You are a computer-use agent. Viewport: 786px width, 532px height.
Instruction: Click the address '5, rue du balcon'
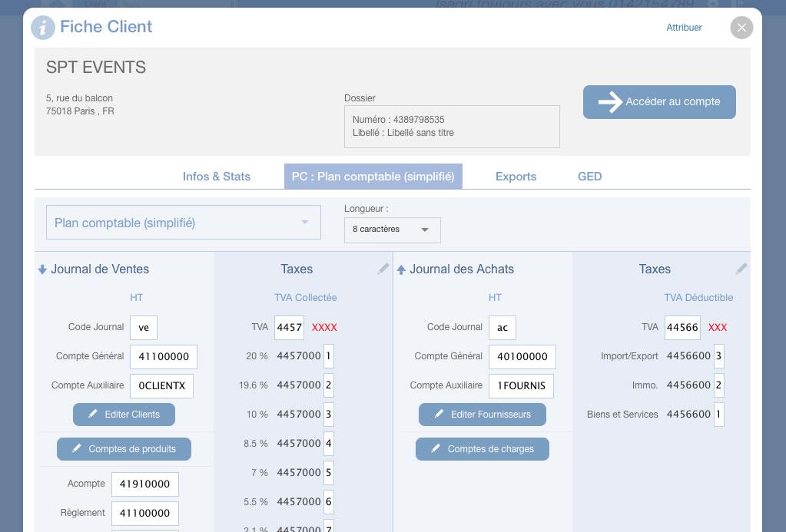(79, 98)
